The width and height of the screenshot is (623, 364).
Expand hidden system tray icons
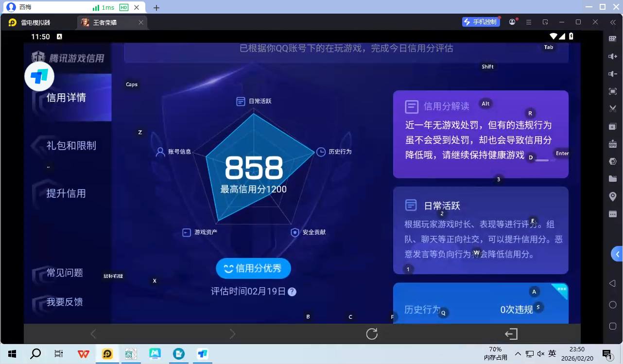519,354
